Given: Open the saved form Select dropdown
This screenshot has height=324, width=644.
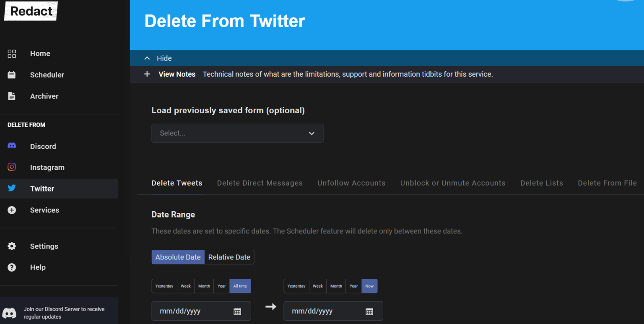Looking at the screenshot, I should click(237, 133).
